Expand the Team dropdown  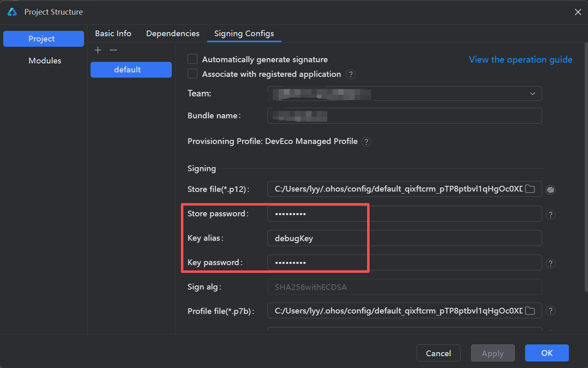pyautogui.click(x=532, y=94)
